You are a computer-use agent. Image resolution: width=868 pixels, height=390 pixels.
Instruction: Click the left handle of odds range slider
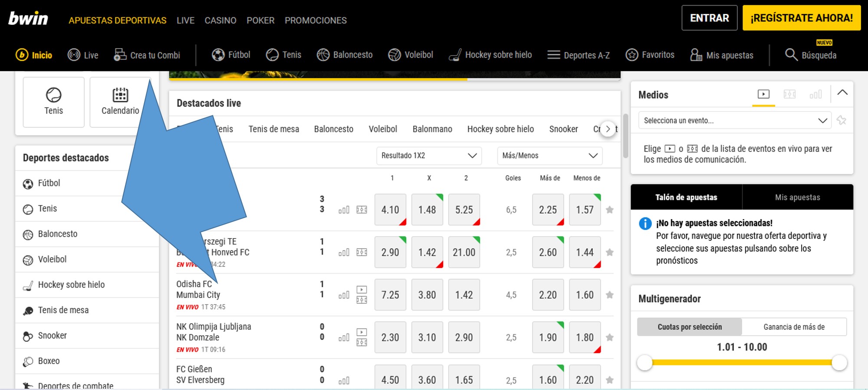pos(645,363)
